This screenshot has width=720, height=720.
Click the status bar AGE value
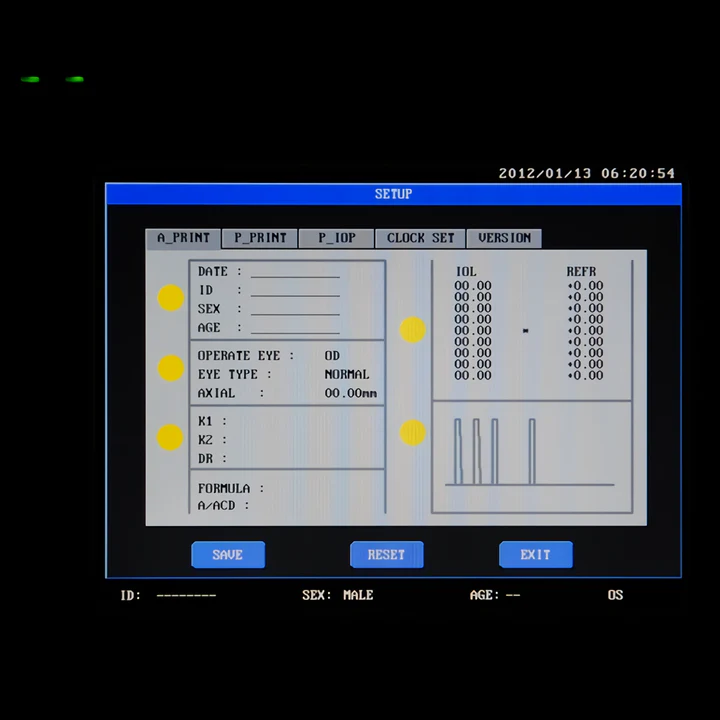click(513, 596)
